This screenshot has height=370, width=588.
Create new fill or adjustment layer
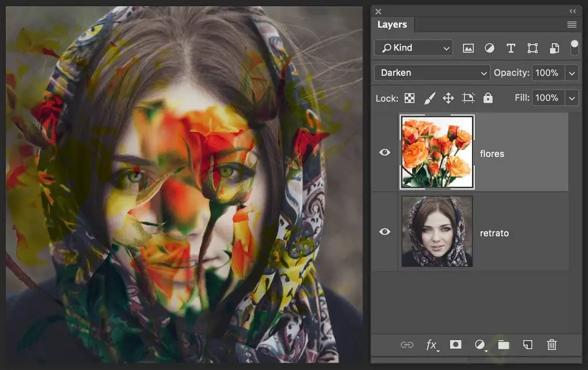pyautogui.click(x=479, y=345)
